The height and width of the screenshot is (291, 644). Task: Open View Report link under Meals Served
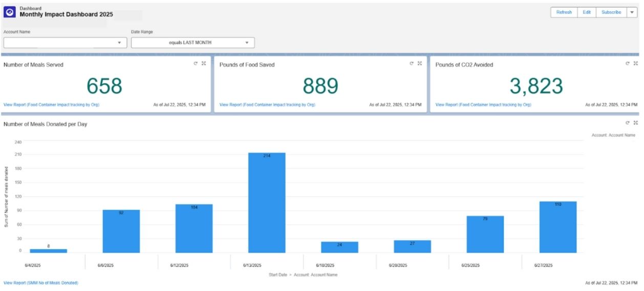click(51, 105)
